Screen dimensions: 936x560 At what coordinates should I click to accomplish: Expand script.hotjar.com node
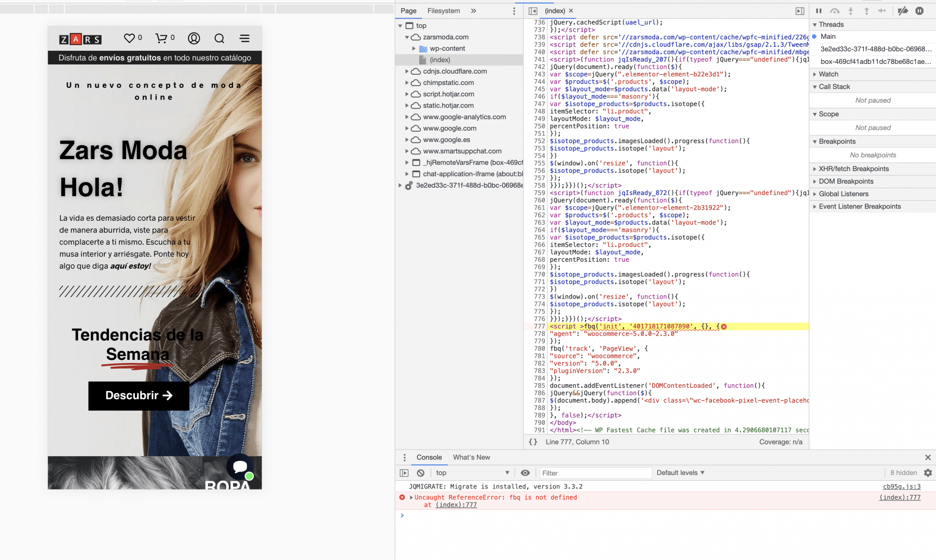point(407,94)
